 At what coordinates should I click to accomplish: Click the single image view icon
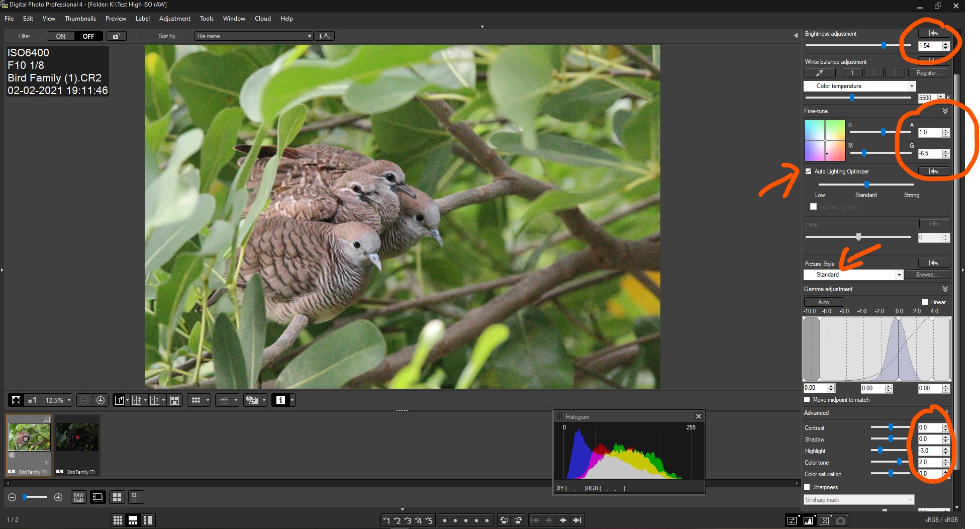(x=121, y=400)
